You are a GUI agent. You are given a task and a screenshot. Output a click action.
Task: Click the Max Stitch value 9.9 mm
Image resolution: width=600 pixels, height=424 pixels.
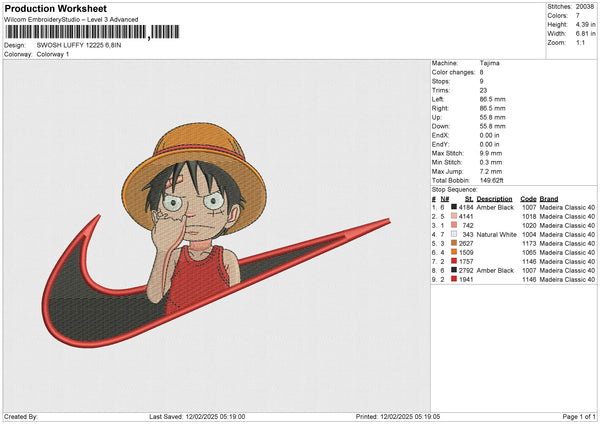point(491,153)
